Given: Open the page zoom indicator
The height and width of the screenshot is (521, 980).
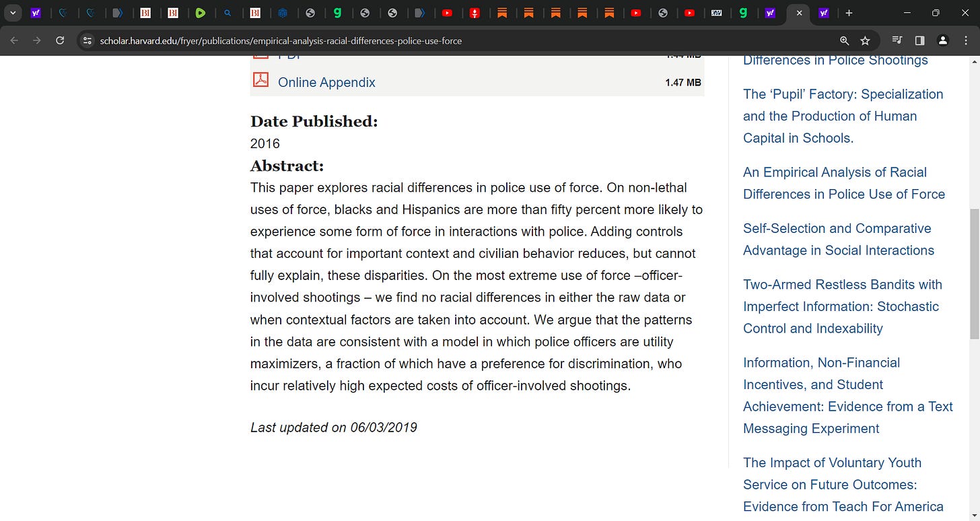Looking at the screenshot, I should click(x=845, y=40).
